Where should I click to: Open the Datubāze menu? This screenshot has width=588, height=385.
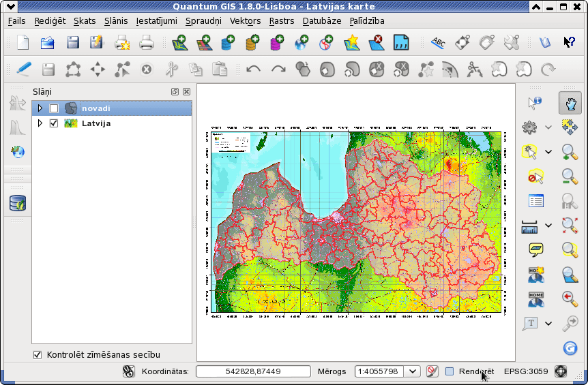pos(322,21)
